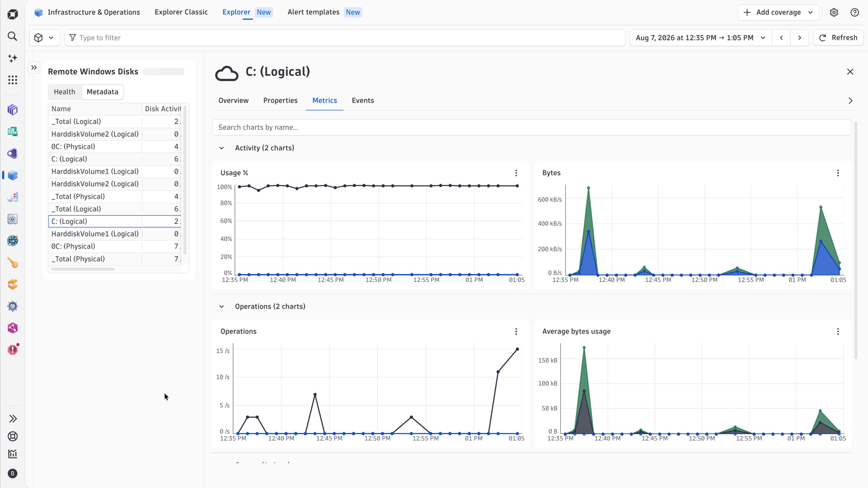Select the last _Total (Physical) row
This screenshot has width=868, height=488.
pyautogui.click(x=115, y=259)
